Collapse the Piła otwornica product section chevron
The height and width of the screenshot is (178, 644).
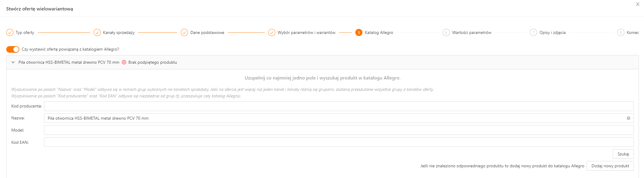point(13,62)
